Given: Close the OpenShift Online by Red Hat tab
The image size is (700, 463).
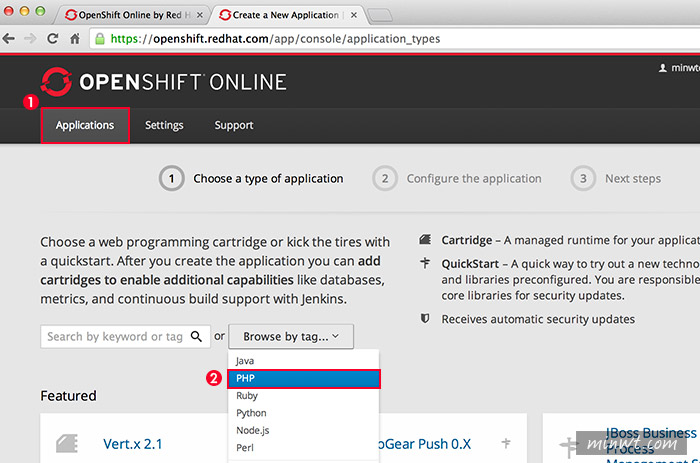Looking at the screenshot, I should (200, 15).
